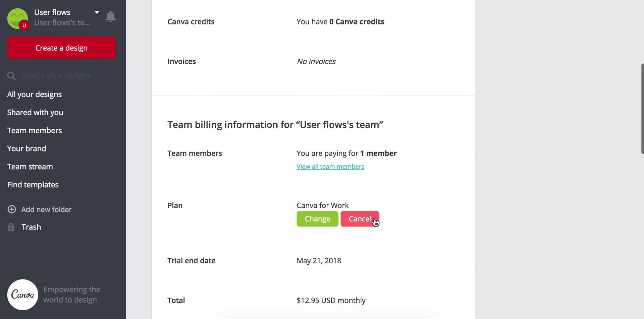
Task: Click Add new folder label
Action: pyautogui.click(x=46, y=210)
